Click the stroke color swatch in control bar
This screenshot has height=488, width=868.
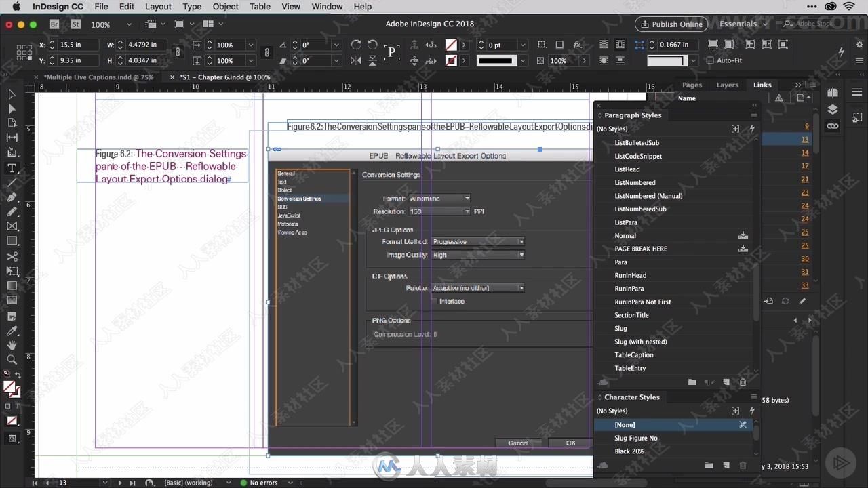click(451, 60)
